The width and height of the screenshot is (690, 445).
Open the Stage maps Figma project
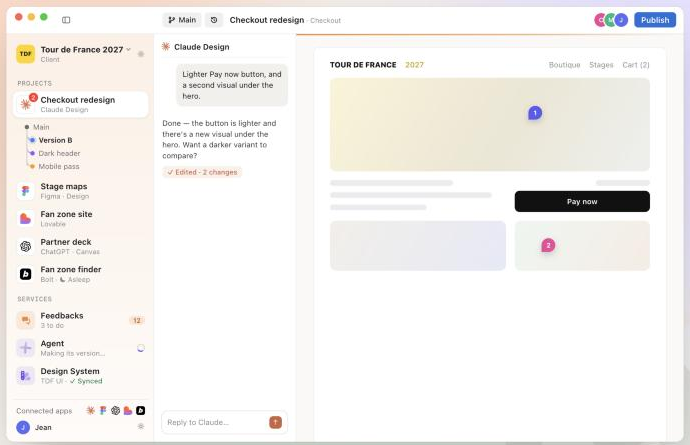click(81, 191)
